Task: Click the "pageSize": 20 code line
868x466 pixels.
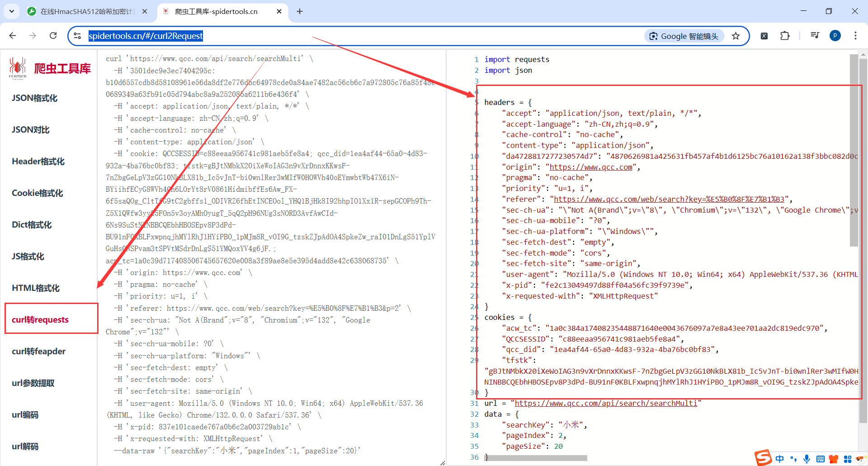Action: (532, 446)
